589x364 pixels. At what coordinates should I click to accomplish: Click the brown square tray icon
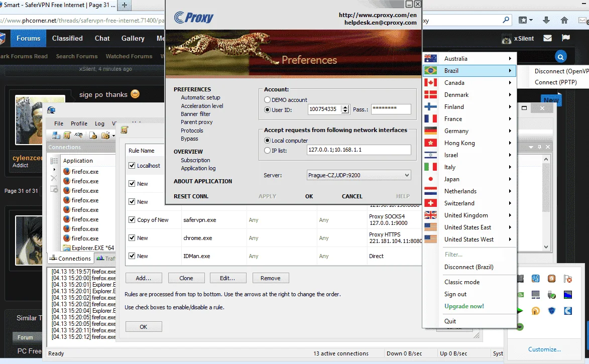[551, 278]
